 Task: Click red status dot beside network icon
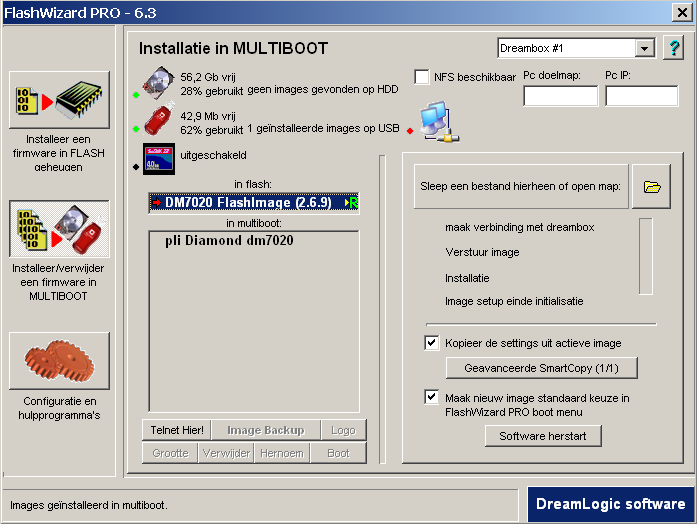410,131
